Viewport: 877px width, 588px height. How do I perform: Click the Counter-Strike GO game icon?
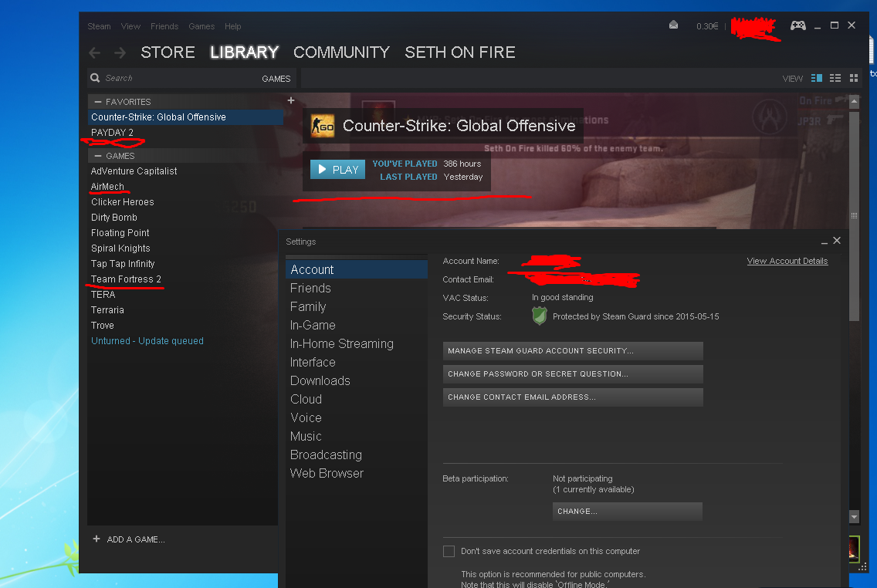click(323, 126)
